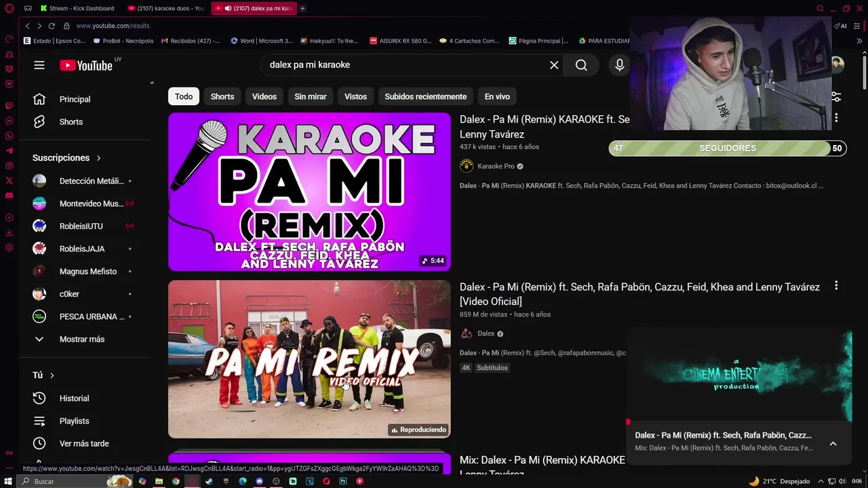Viewport: 868px width, 488px height.
Task: Select the Todo filter chip
Action: 184,96
